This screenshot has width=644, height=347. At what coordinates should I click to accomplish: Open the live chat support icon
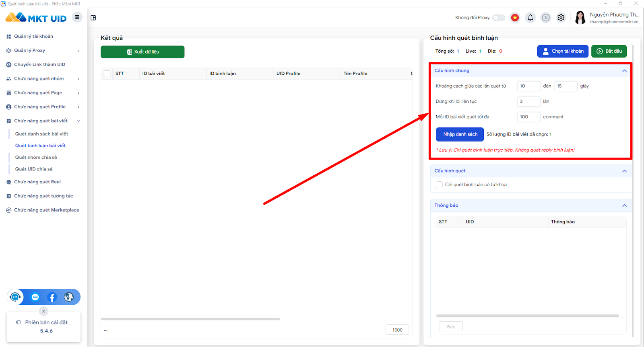pyautogui.click(x=15, y=297)
